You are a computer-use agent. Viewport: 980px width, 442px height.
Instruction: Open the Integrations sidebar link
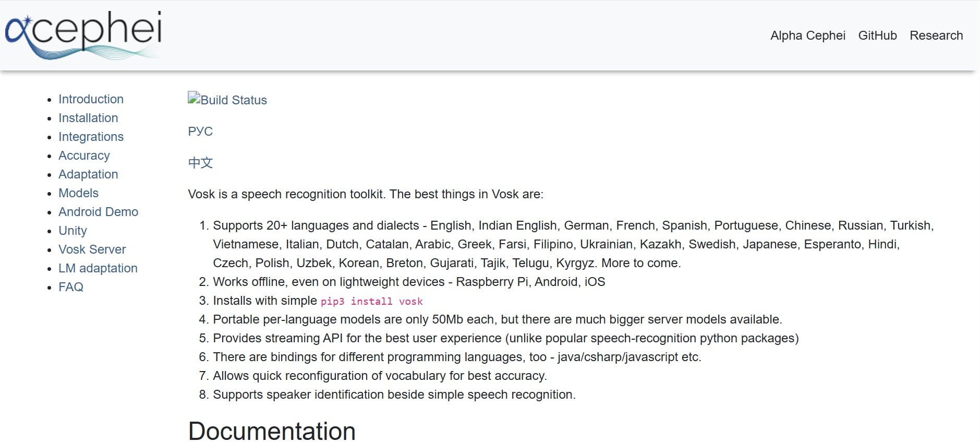coord(91,137)
